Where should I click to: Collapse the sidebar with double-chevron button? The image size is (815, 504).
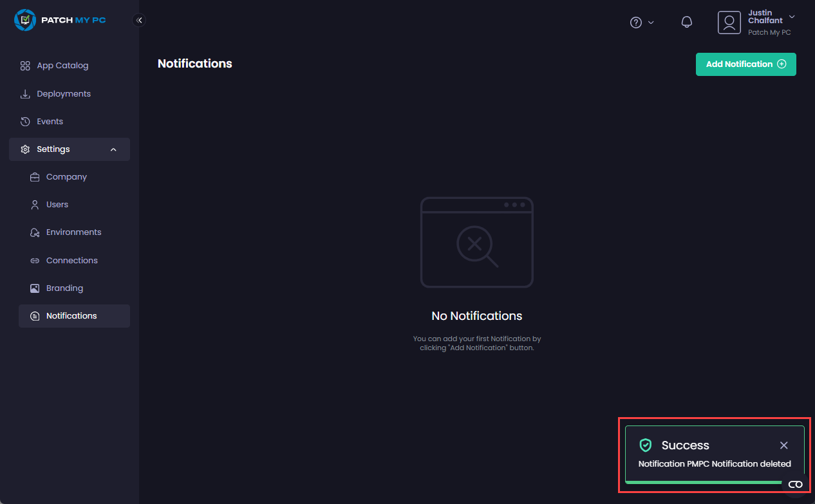(x=139, y=20)
